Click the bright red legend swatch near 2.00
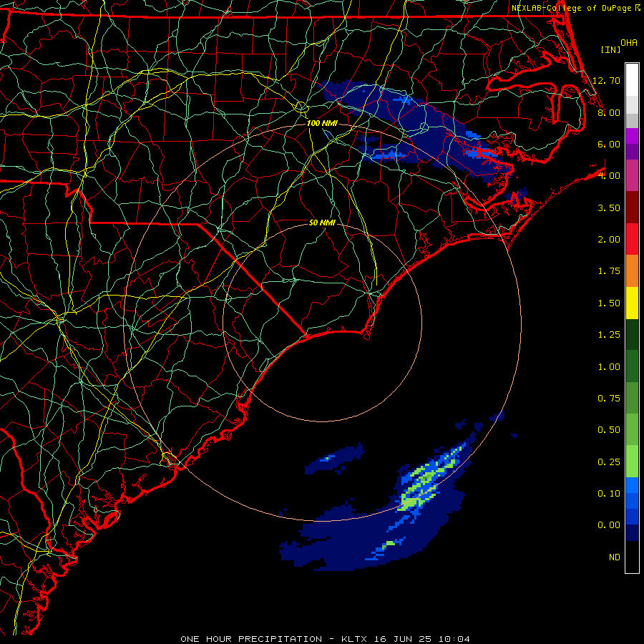The image size is (644, 644). pyautogui.click(x=632, y=239)
